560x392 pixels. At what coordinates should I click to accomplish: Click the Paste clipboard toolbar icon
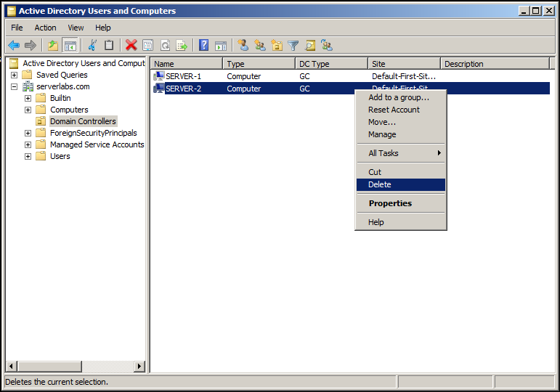click(x=108, y=45)
